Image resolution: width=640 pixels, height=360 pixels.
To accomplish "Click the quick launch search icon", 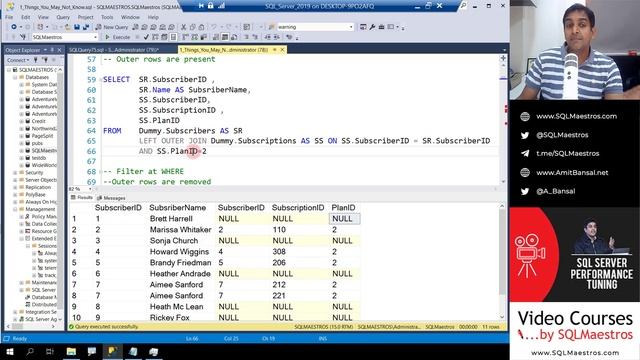I will (464, 6).
